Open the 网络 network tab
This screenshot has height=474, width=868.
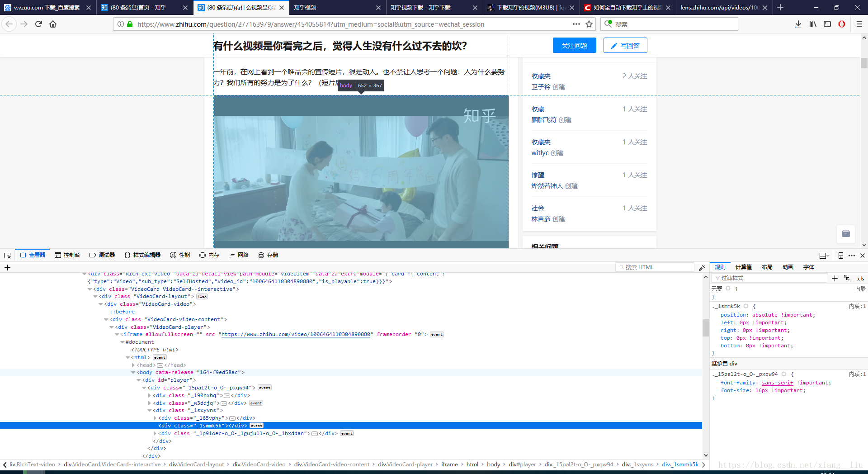[239, 255]
